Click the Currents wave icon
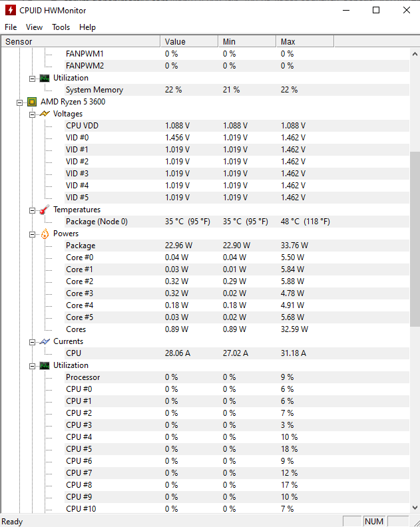This screenshot has width=420, height=527. 45,341
